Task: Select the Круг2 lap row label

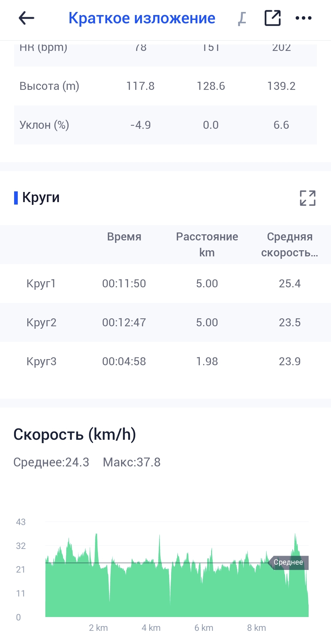Action: click(41, 323)
